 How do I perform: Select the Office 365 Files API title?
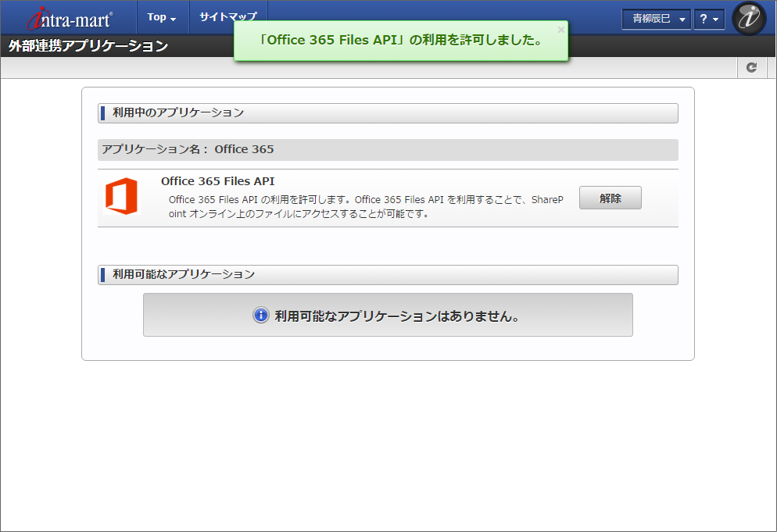coord(217,181)
